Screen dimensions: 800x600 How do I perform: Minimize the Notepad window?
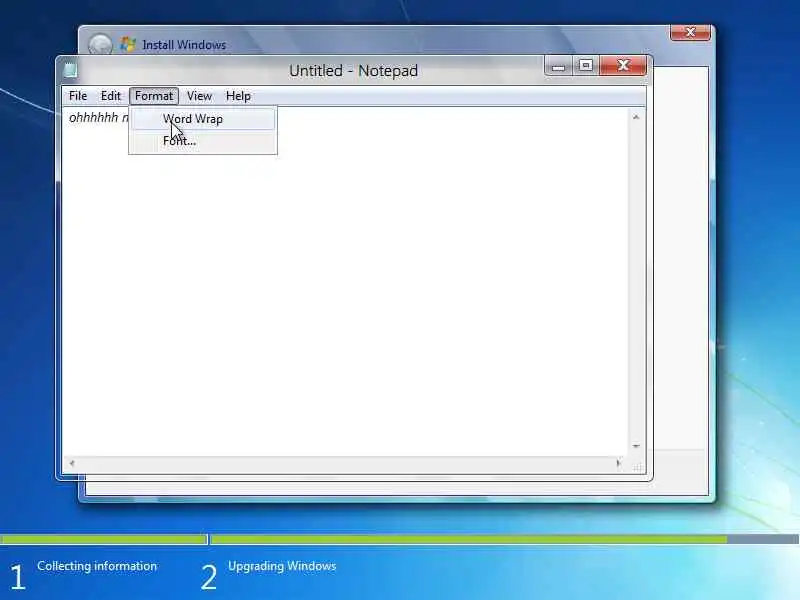click(558, 66)
